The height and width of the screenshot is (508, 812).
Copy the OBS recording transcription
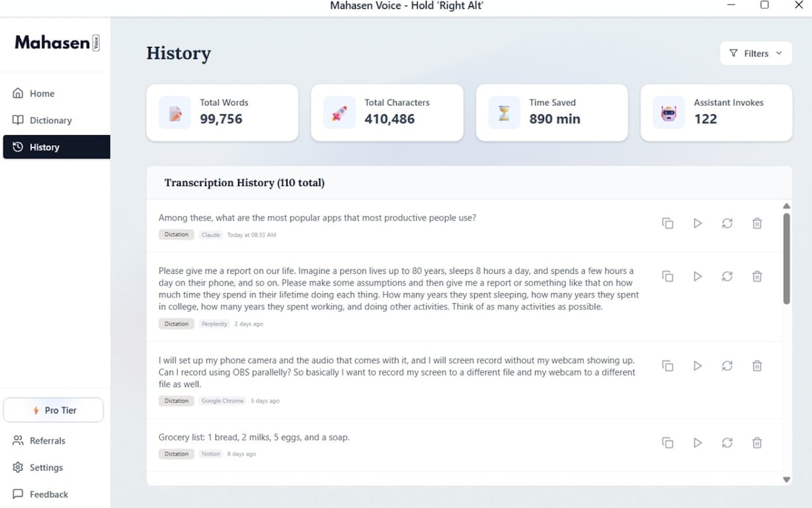[x=668, y=366]
